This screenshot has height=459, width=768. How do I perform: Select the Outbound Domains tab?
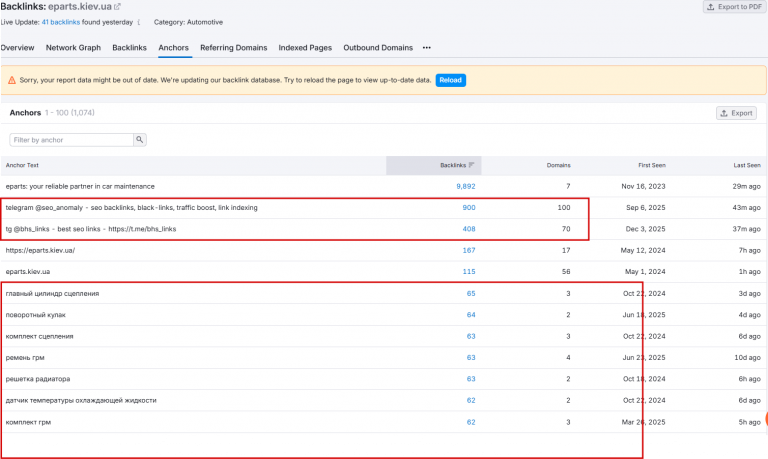pos(378,48)
